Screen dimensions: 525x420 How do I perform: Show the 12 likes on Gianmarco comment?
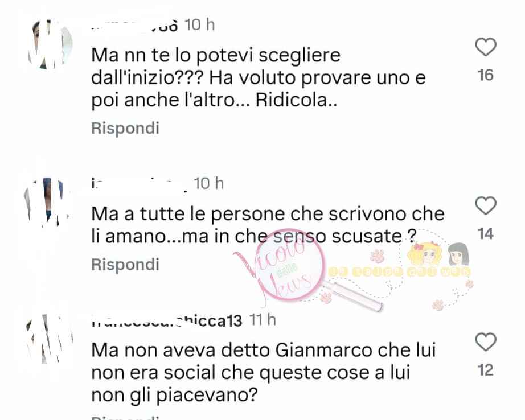click(x=486, y=370)
